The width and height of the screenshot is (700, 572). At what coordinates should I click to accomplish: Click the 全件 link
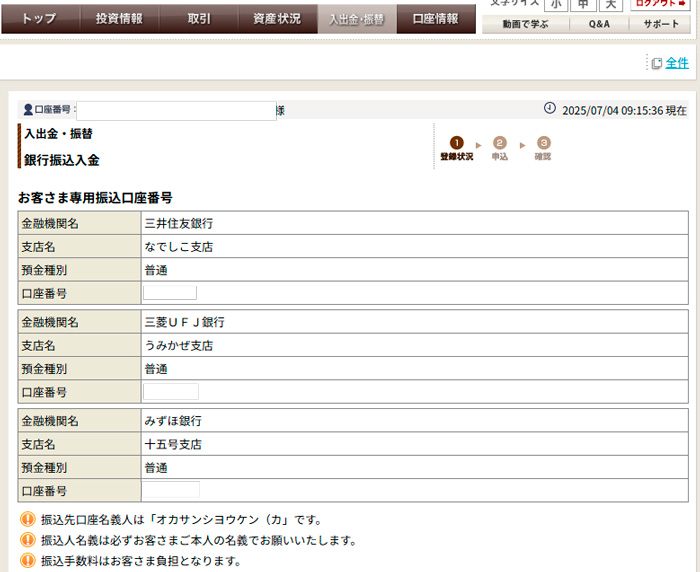click(x=677, y=63)
